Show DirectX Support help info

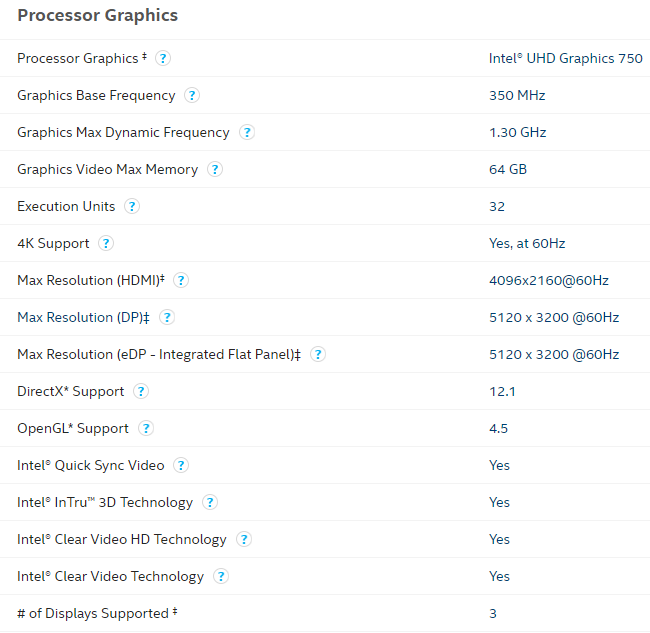tap(141, 391)
